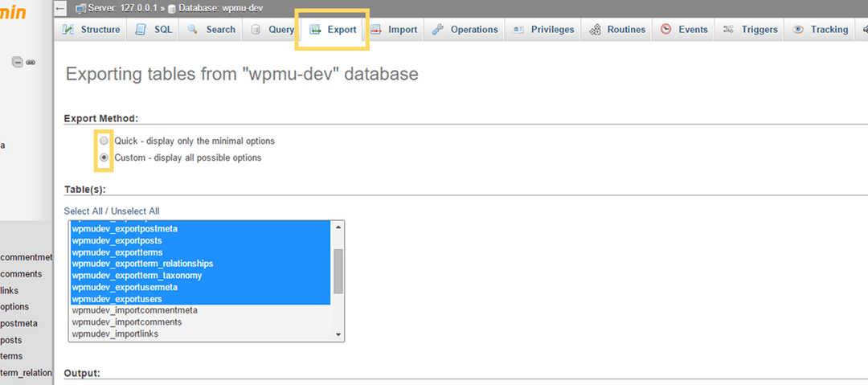Select wpmudev_exportterm_relationships in table list
Image resolution: width=868 pixels, height=385 pixels.
click(x=201, y=264)
